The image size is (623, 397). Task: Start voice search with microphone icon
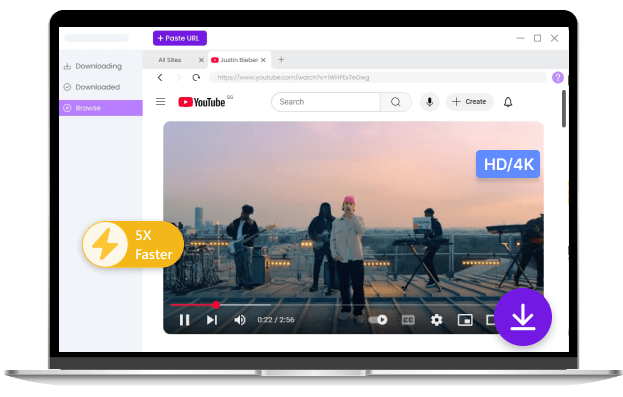click(x=430, y=102)
